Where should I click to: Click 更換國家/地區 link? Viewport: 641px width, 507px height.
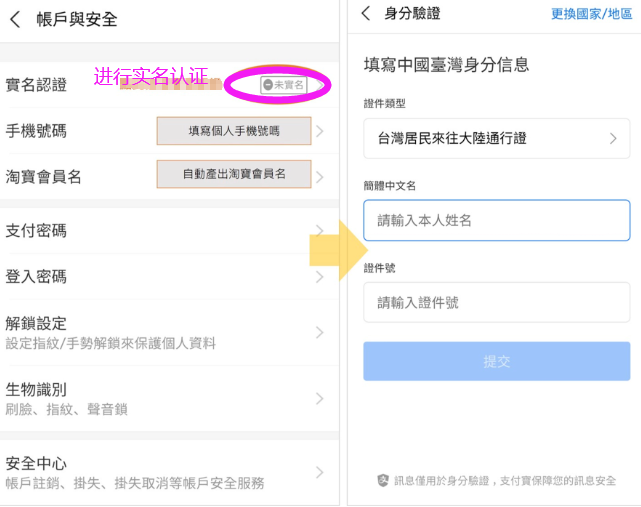click(592, 14)
